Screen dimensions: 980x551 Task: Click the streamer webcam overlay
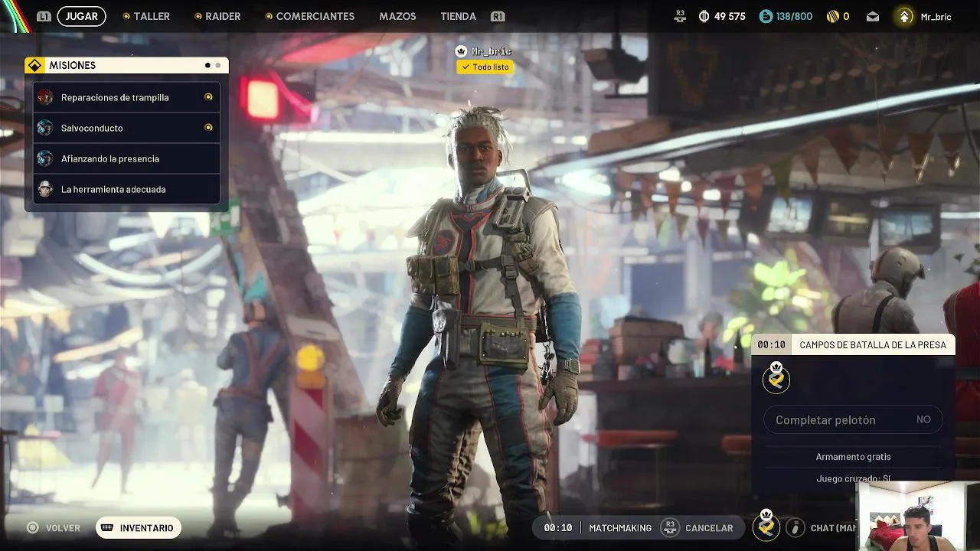point(918,517)
